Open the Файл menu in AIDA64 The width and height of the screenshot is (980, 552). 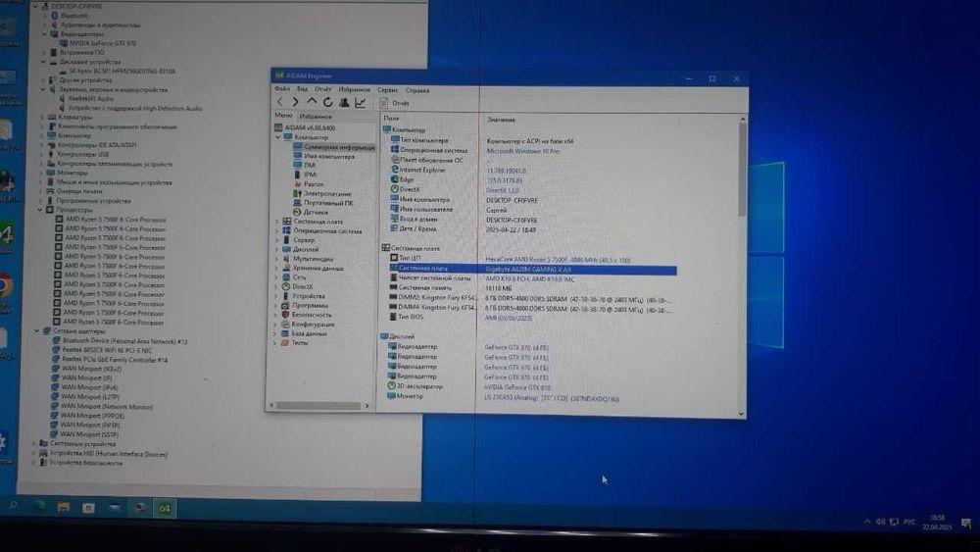282,89
